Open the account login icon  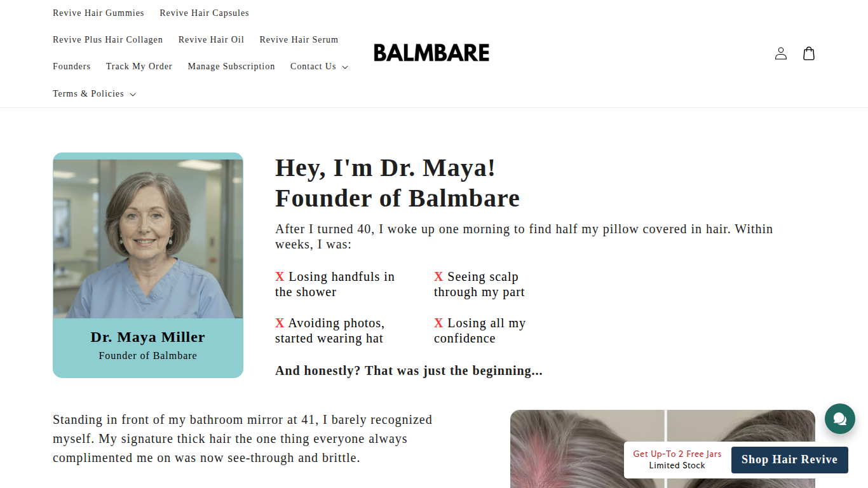pos(781,53)
